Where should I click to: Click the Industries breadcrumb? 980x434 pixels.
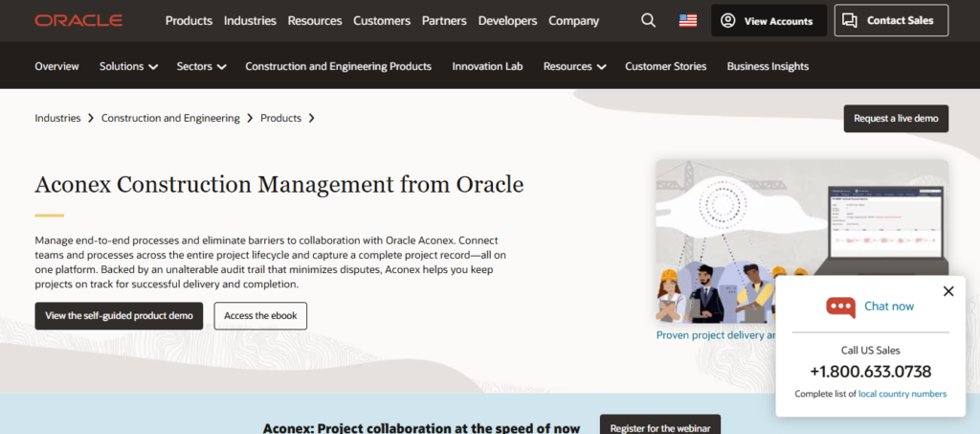point(57,118)
